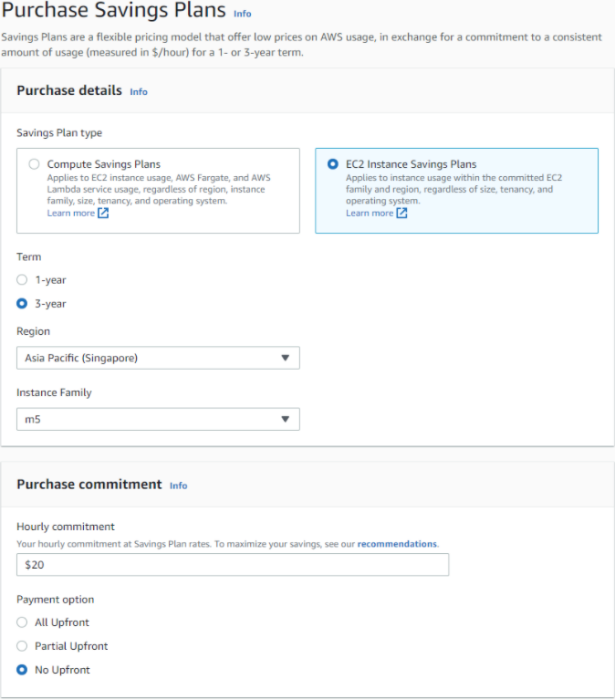Select Partial Upfront payment option
Screen dimensions: 615x700
22,646
